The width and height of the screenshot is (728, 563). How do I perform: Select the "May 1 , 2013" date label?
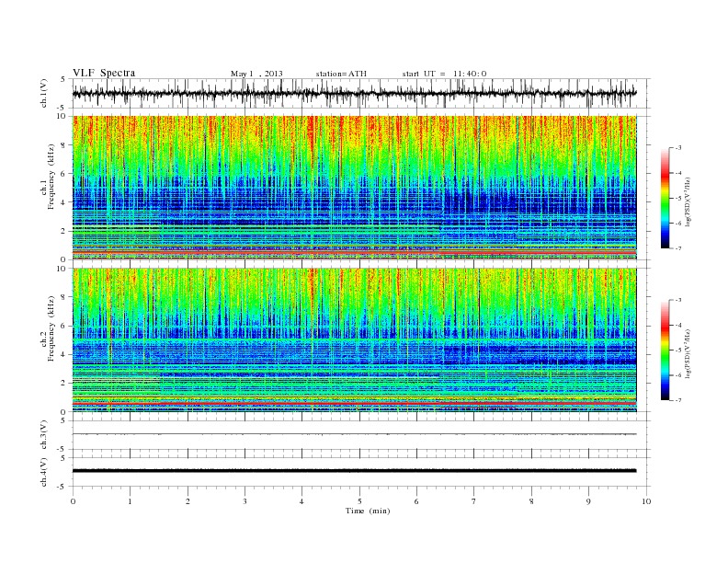coord(256,74)
